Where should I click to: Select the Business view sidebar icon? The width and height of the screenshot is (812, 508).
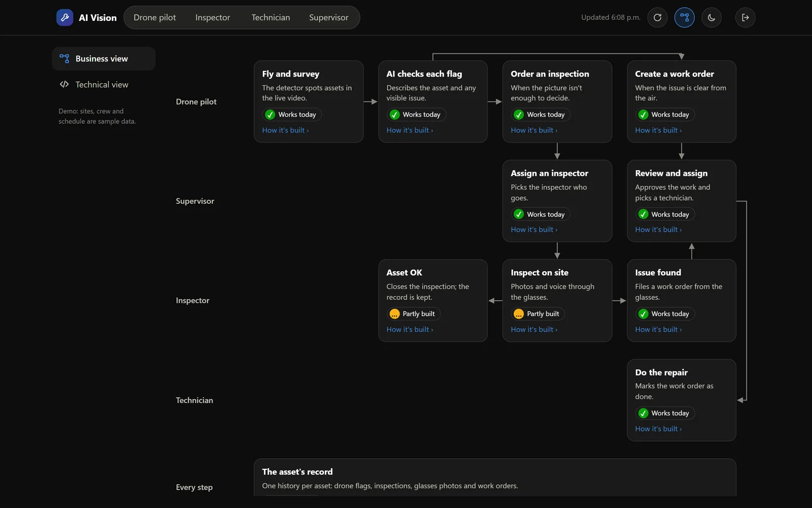click(64, 58)
